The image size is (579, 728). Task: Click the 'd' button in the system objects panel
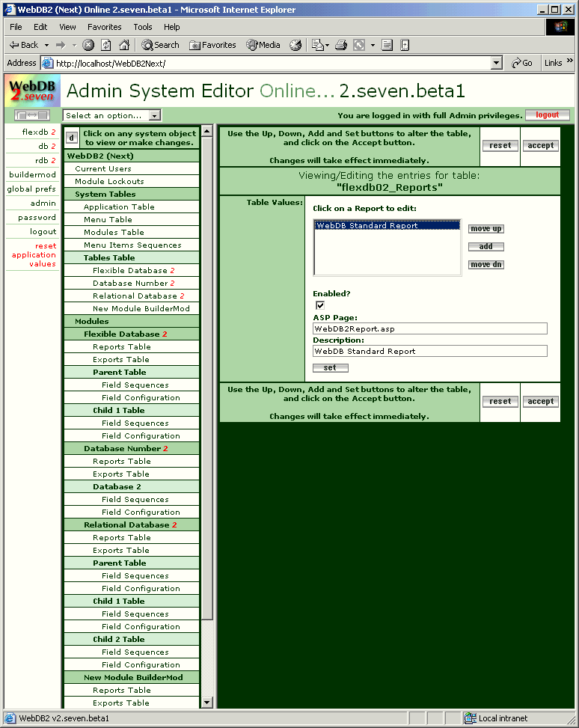click(x=71, y=138)
